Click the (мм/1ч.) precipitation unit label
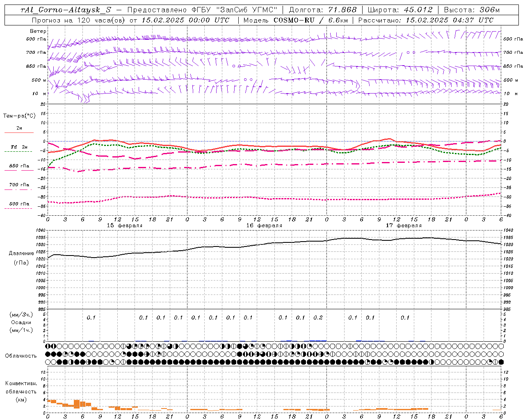525x420 pixels. pyautogui.click(x=21, y=330)
